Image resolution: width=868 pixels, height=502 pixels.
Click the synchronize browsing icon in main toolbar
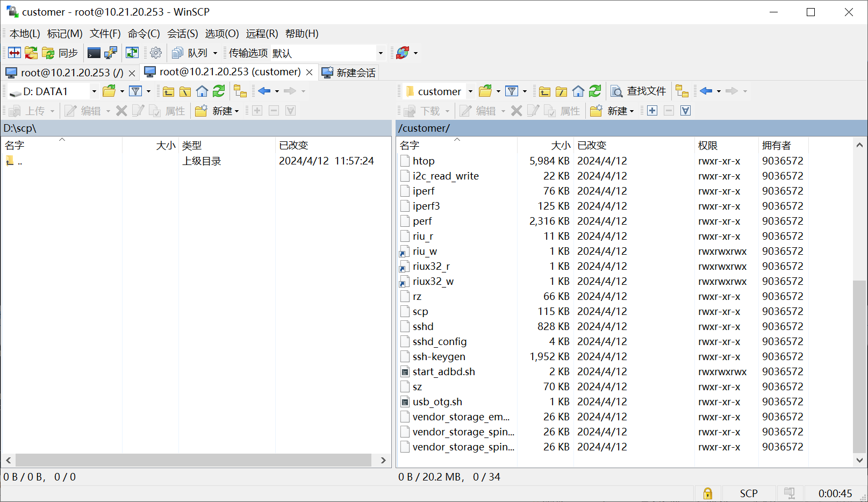point(31,53)
